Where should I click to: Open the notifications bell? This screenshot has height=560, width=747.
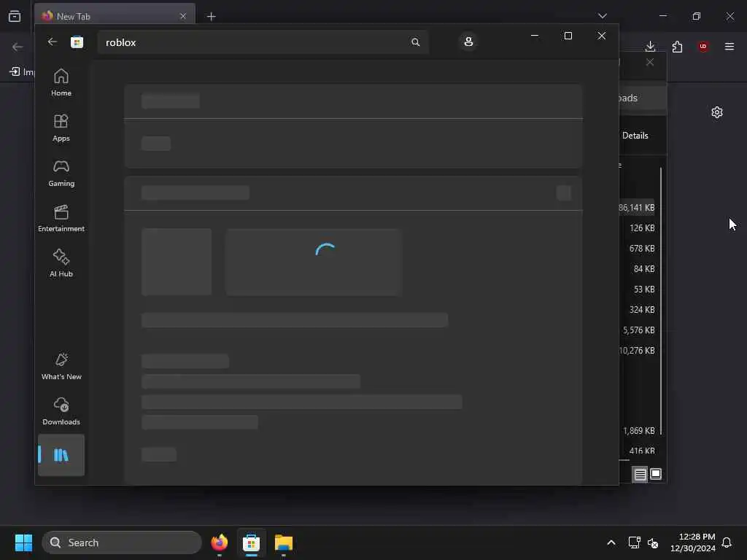coord(727,542)
